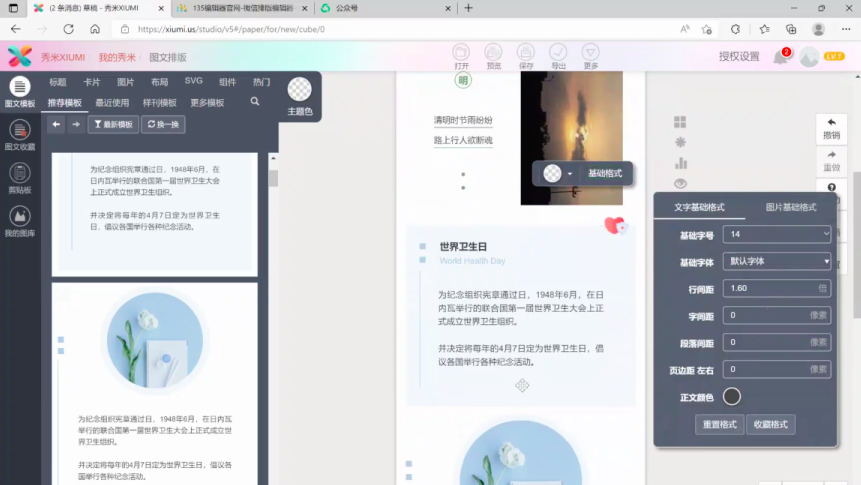This screenshot has width=861, height=485.
Task: Switch to 样刊模板 tab
Action: 159,103
